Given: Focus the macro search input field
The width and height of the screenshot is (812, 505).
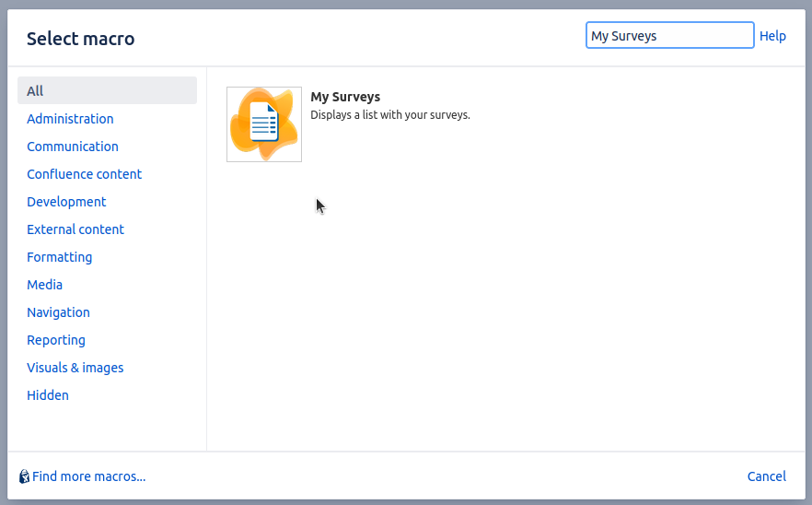Looking at the screenshot, I should (669, 36).
